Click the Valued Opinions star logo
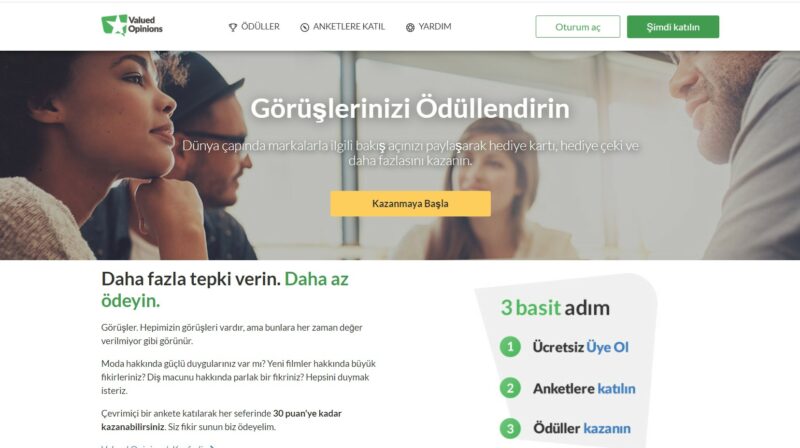 click(x=132, y=25)
